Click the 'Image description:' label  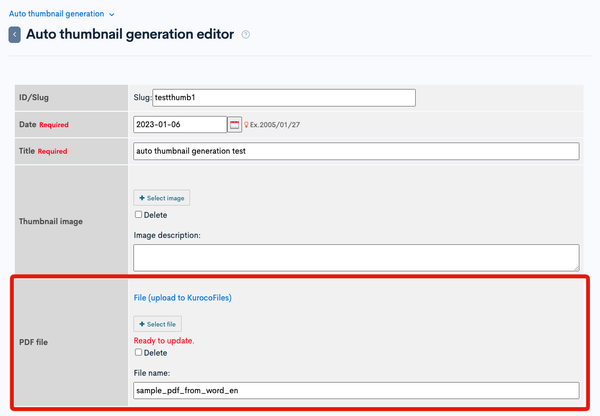167,235
